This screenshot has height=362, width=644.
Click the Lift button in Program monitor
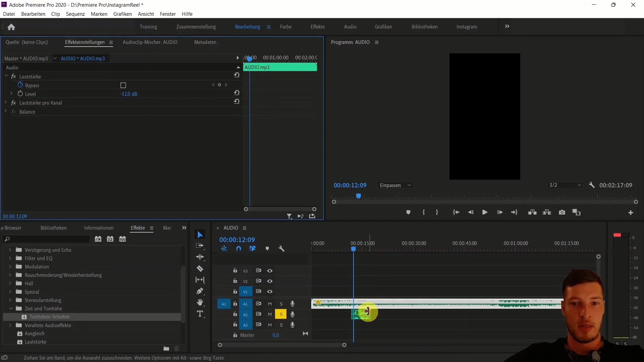click(x=532, y=212)
